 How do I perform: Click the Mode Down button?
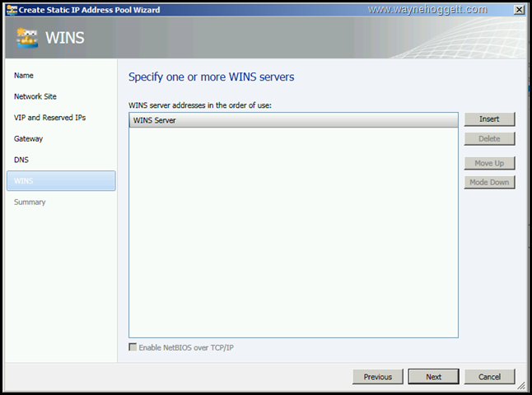489,182
